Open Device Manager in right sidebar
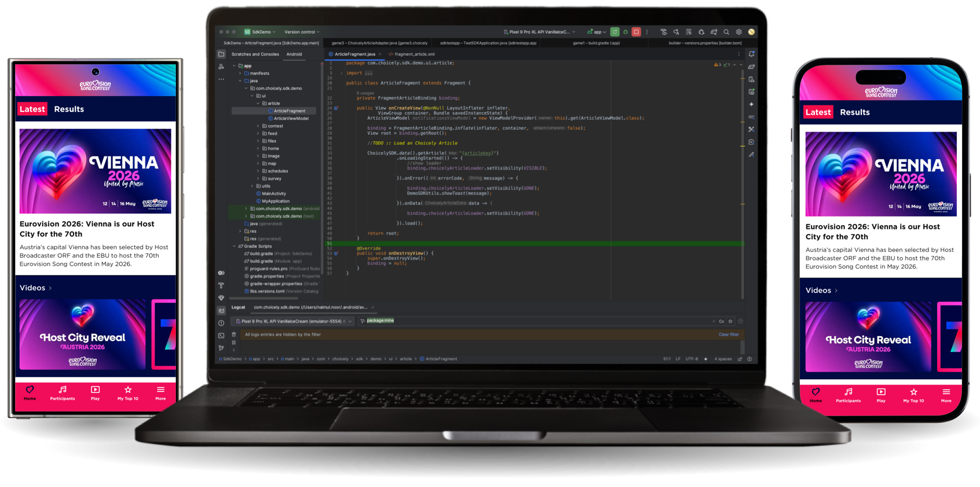This screenshot has width=980, height=487. click(751, 79)
